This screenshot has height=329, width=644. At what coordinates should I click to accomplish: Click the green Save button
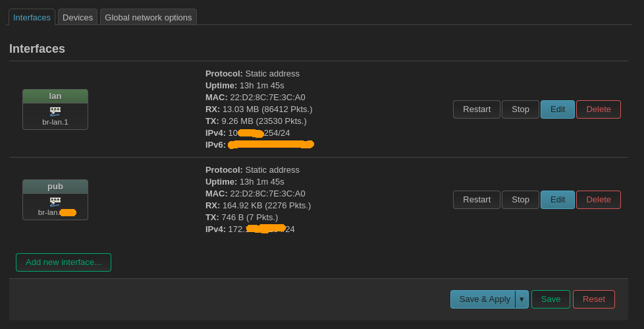(x=550, y=299)
